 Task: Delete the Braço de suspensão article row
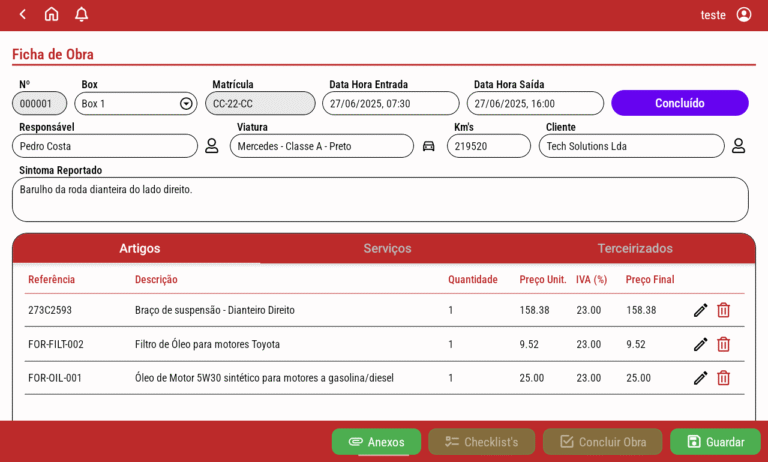723,310
